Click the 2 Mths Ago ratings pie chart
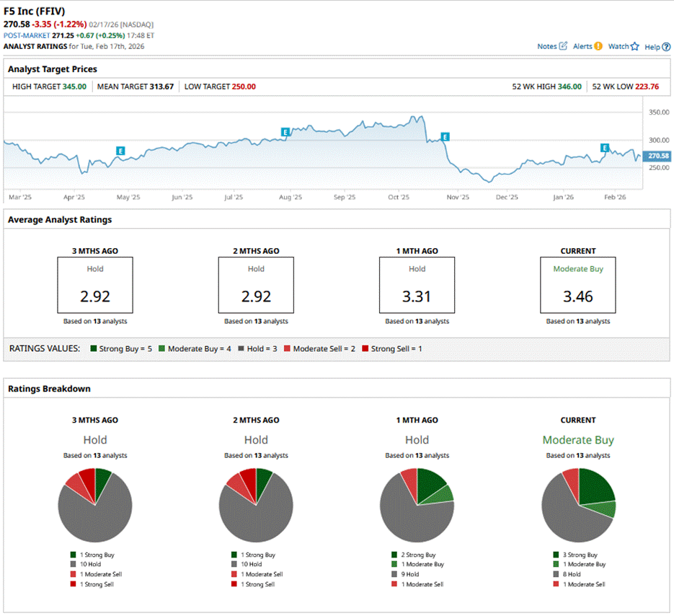 [x=256, y=505]
